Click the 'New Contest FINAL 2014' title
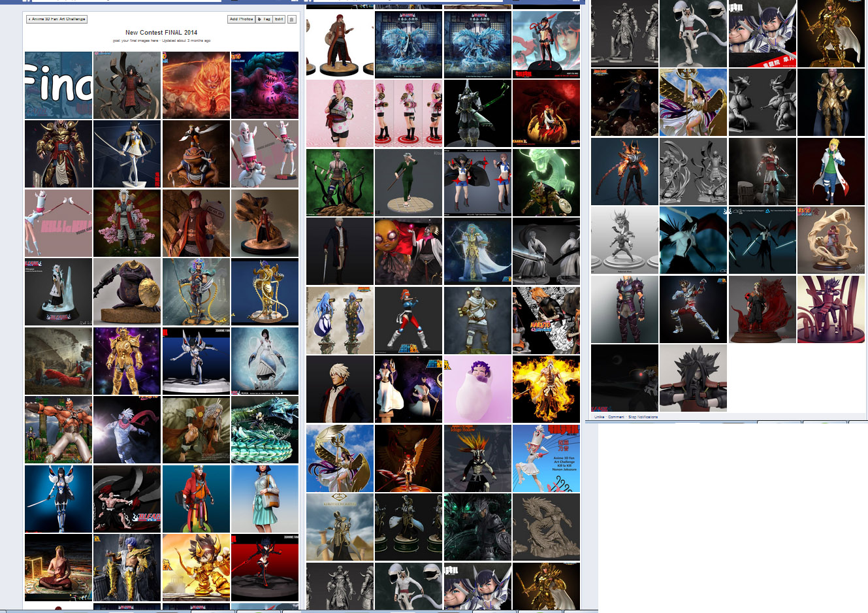868x613 pixels. (x=161, y=32)
